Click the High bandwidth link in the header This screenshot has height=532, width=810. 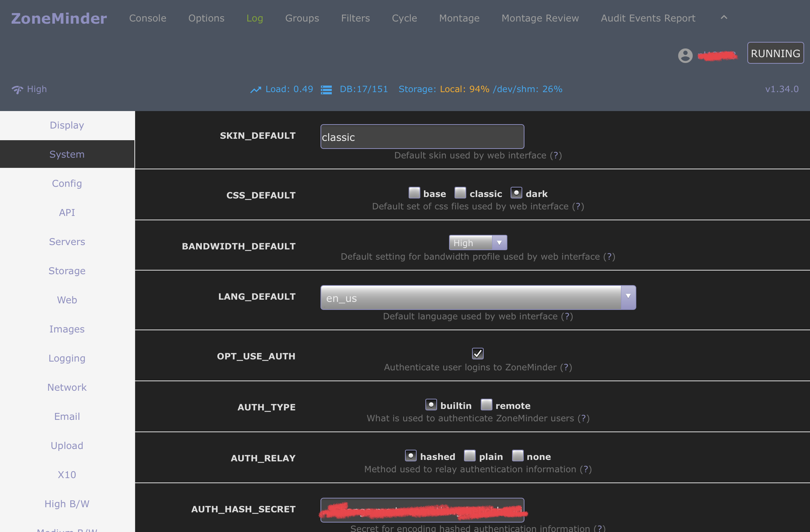(37, 89)
